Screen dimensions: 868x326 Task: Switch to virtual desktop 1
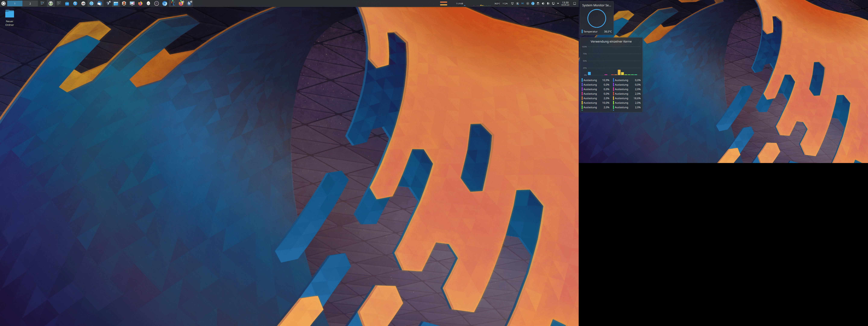point(15,3)
